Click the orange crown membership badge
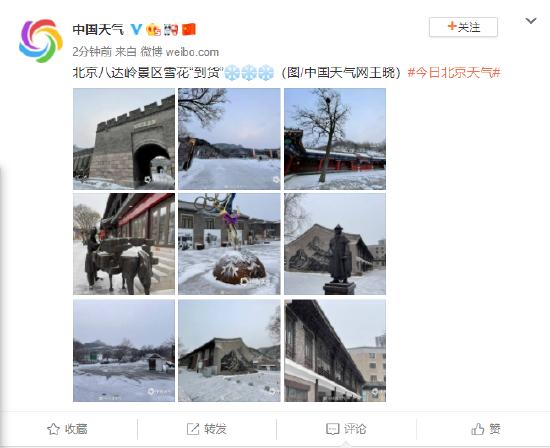The height and width of the screenshot is (448, 550). coord(153,29)
